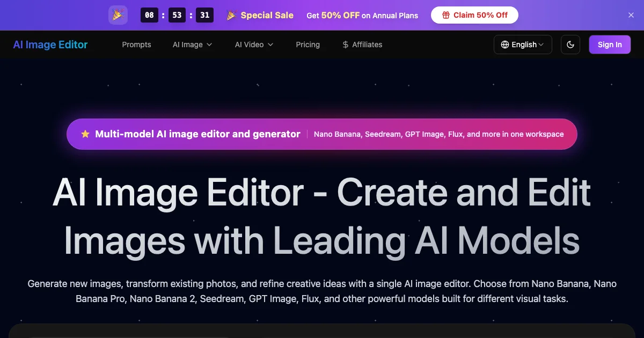Open the Affiliates page

[x=362, y=45]
